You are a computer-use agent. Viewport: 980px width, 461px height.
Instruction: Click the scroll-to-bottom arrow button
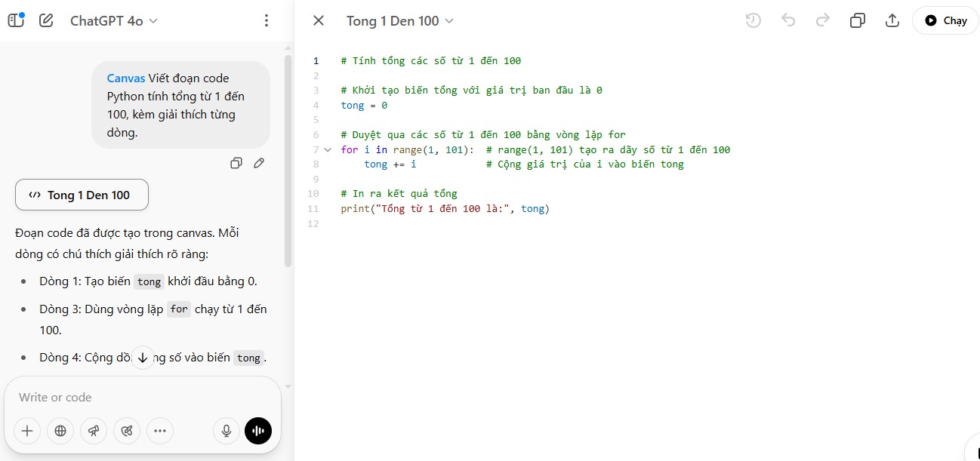(143, 358)
